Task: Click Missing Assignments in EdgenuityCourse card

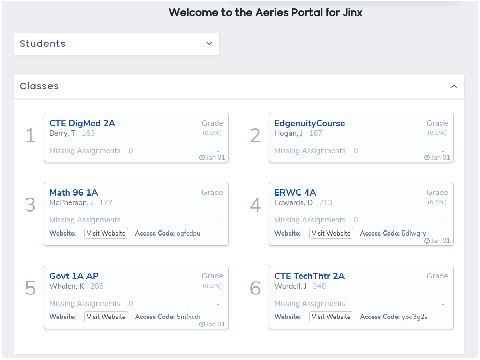Action: (x=310, y=151)
